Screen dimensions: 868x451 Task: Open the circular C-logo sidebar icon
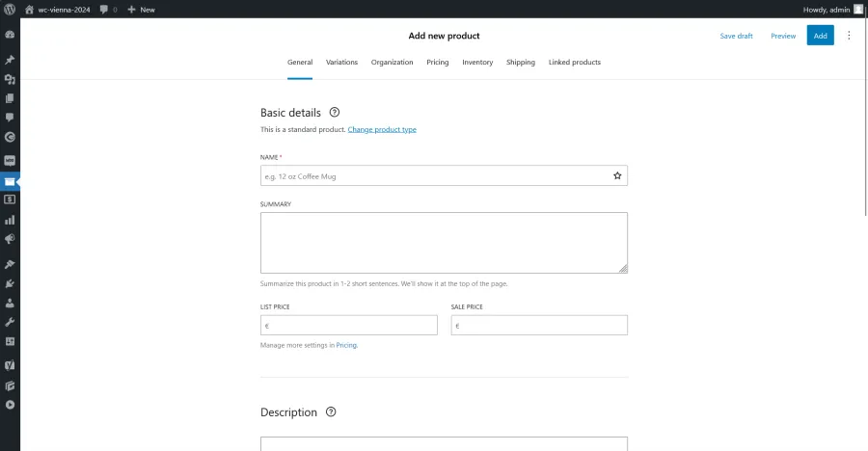pyautogui.click(x=10, y=137)
